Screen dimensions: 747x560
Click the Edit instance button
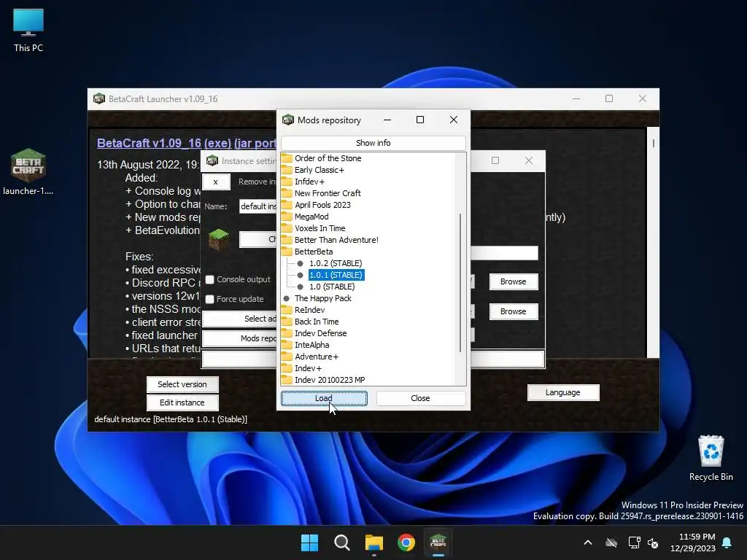tap(182, 402)
